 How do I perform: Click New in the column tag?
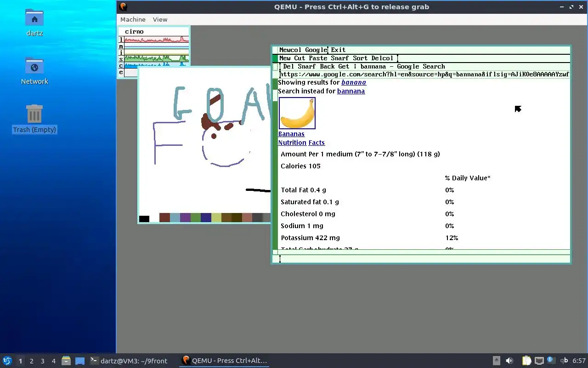click(285, 58)
